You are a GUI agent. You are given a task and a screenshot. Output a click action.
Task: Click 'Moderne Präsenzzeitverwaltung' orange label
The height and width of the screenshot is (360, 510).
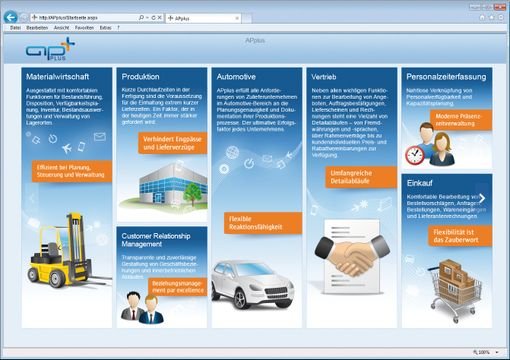pyautogui.click(x=461, y=120)
